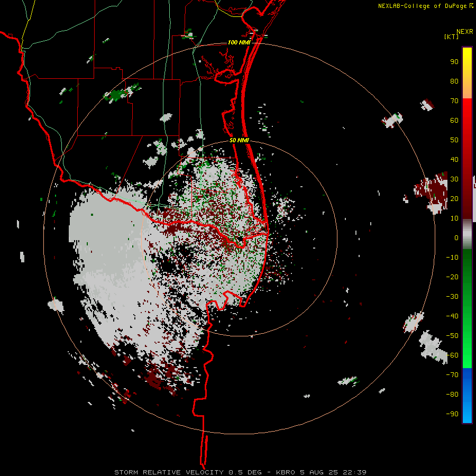Screen dimensions: 476x476
Task: Click the 0 knot scale value
Action: pyautogui.click(x=456, y=237)
